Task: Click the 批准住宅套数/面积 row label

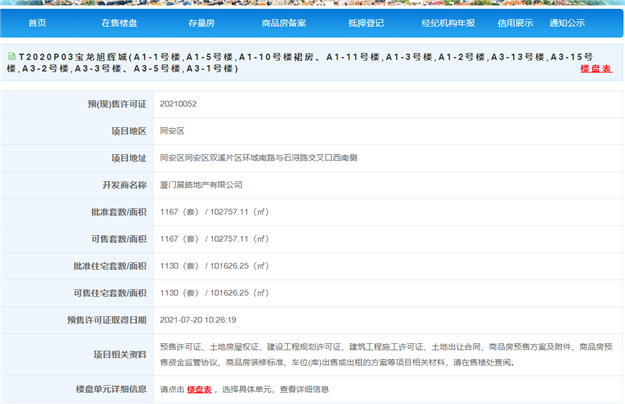Action: pyautogui.click(x=110, y=266)
